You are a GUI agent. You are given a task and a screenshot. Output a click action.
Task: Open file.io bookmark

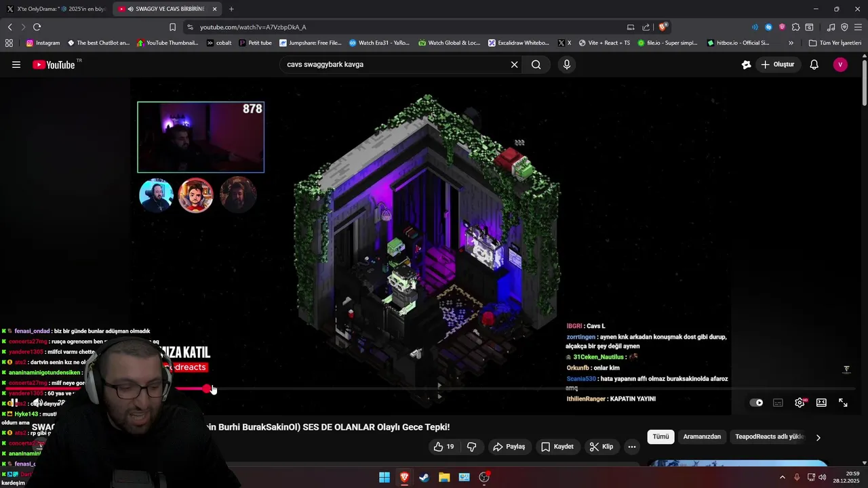(x=667, y=43)
